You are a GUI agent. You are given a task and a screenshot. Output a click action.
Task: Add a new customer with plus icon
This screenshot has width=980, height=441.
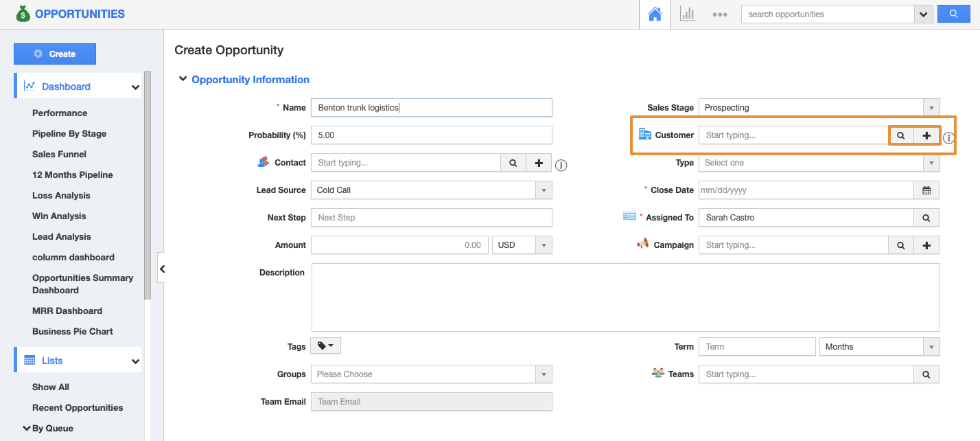[926, 136]
